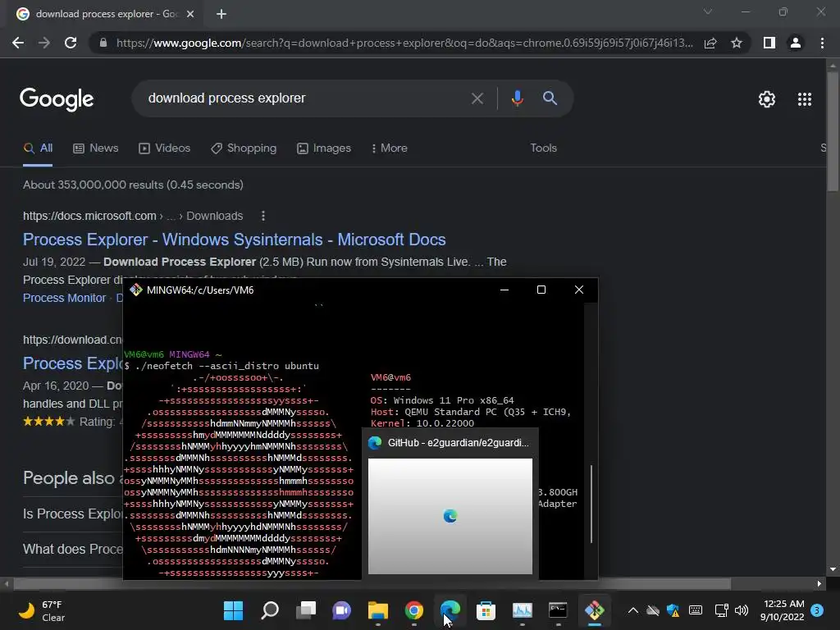
Task: Start voice search with the microphone icon
Action: [x=517, y=98]
